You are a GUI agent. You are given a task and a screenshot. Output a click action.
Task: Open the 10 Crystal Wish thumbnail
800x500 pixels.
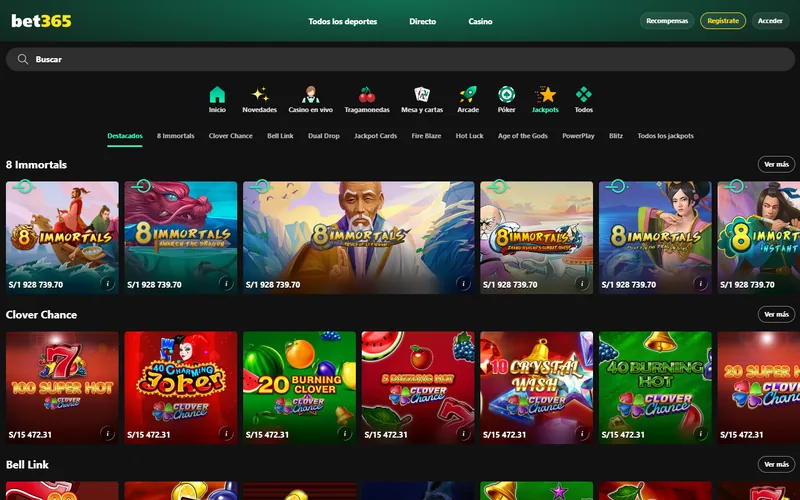(x=537, y=387)
